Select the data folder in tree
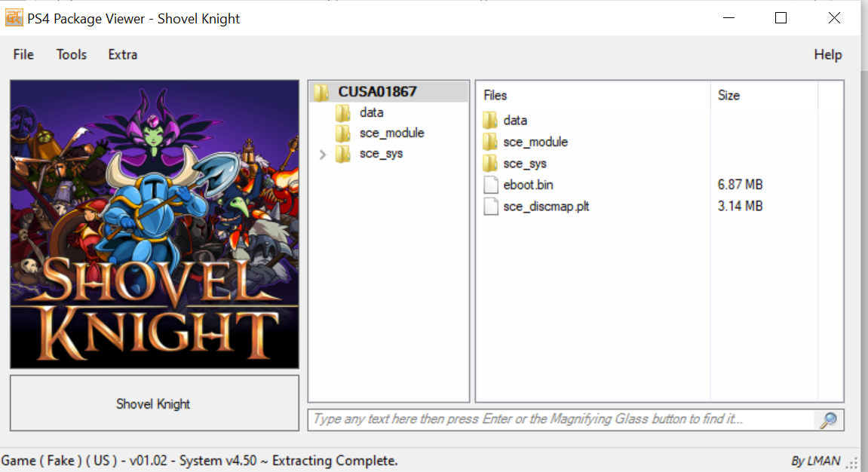Screen dimensions: 868x472 point(372,112)
